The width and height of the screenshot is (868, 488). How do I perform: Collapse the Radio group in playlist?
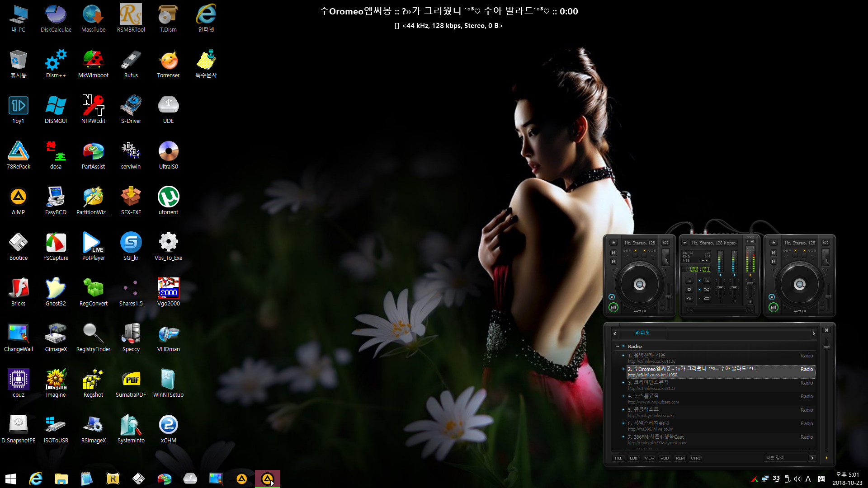coord(618,347)
